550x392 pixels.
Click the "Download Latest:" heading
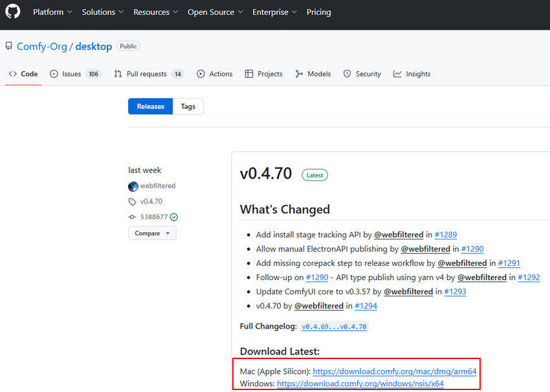(280, 351)
